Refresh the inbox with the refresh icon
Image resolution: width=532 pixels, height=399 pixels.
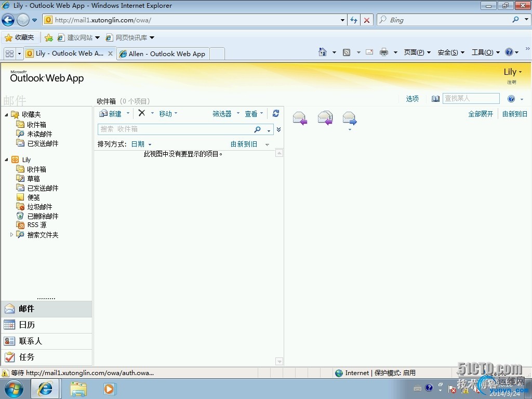tap(276, 113)
